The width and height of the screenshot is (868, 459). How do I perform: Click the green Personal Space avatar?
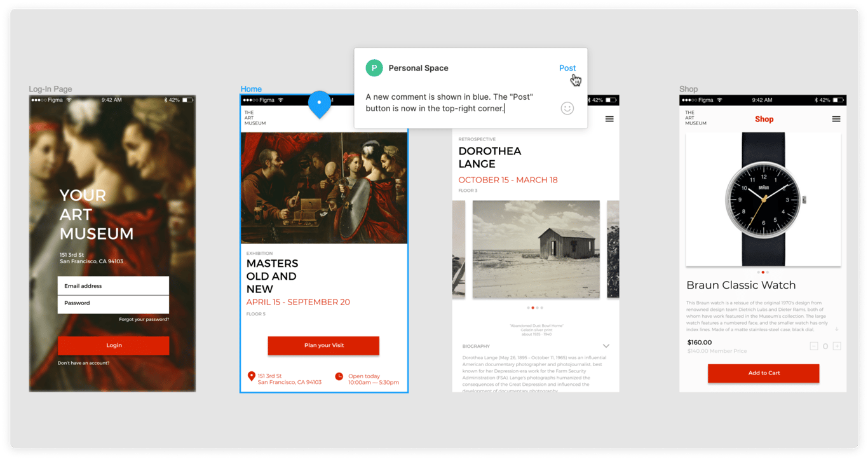[x=374, y=68]
